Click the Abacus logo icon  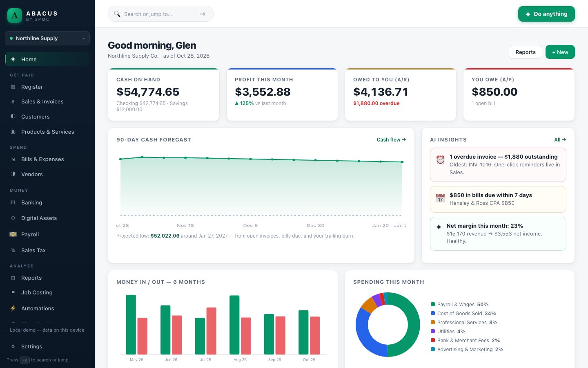pos(15,16)
